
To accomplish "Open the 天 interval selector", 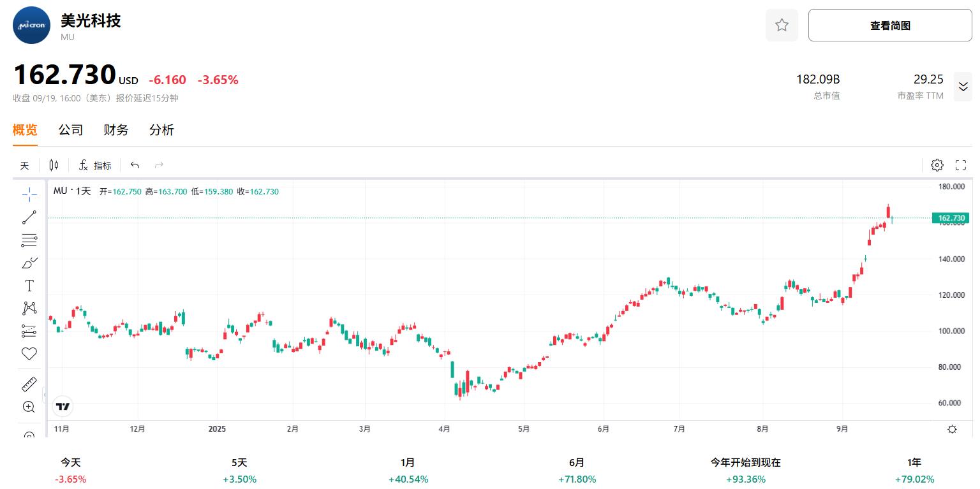I will (24, 164).
